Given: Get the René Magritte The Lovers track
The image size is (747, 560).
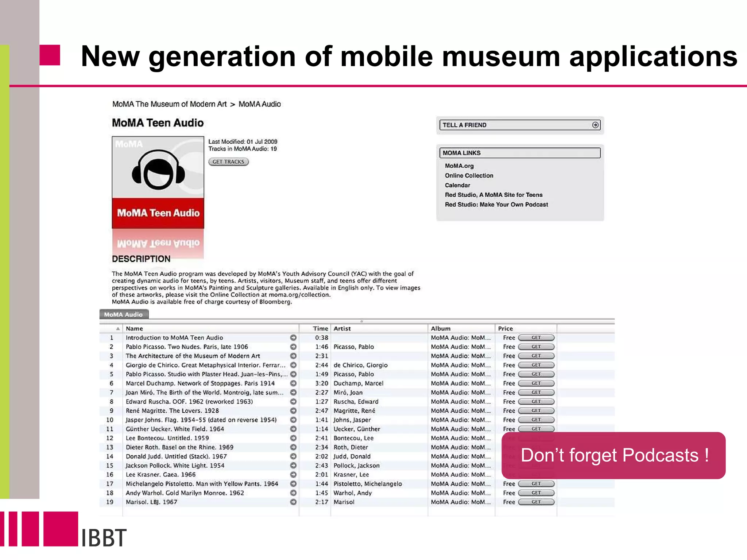Looking at the screenshot, I should [x=536, y=411].
